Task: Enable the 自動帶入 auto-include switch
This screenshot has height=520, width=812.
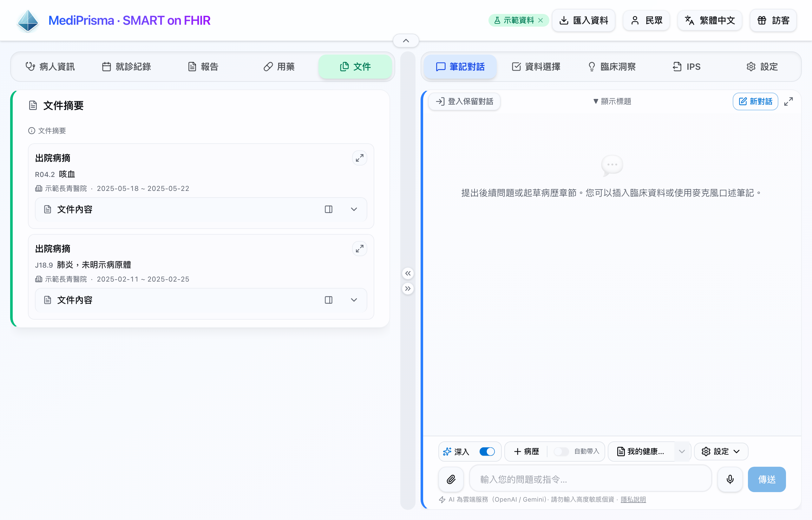Action: pos(561,452)
